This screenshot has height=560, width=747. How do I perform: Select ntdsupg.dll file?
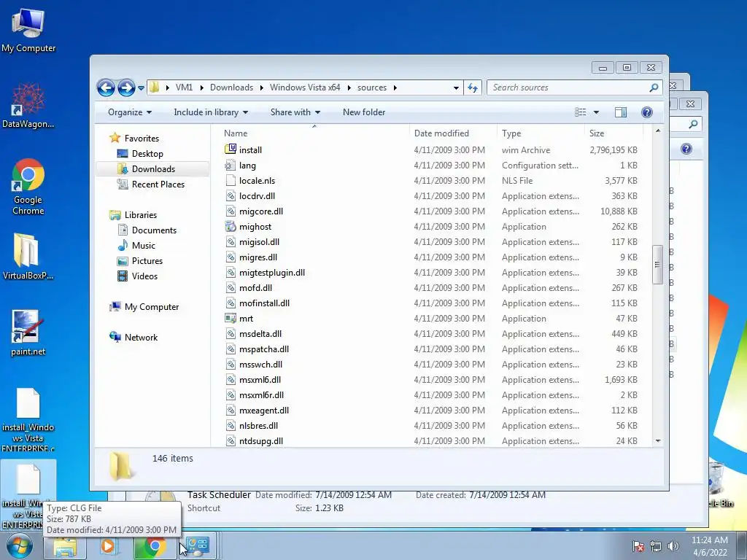coord(261,441)
